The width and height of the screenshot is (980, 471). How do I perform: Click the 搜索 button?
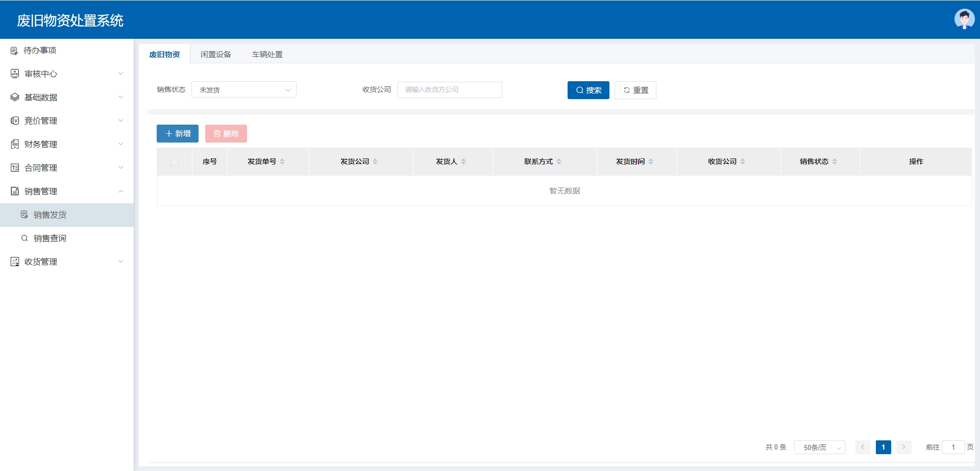(588, 90)
